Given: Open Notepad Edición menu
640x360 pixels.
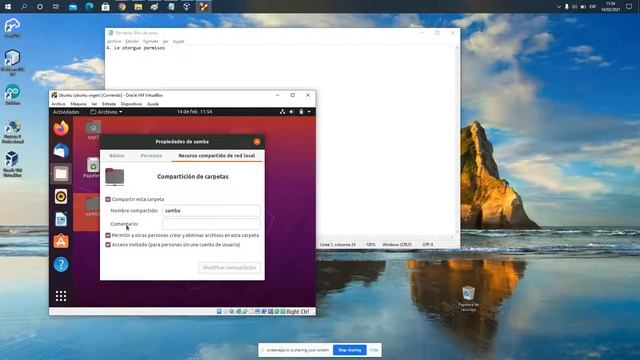Looking at the screenshot, I should point(132,41).
